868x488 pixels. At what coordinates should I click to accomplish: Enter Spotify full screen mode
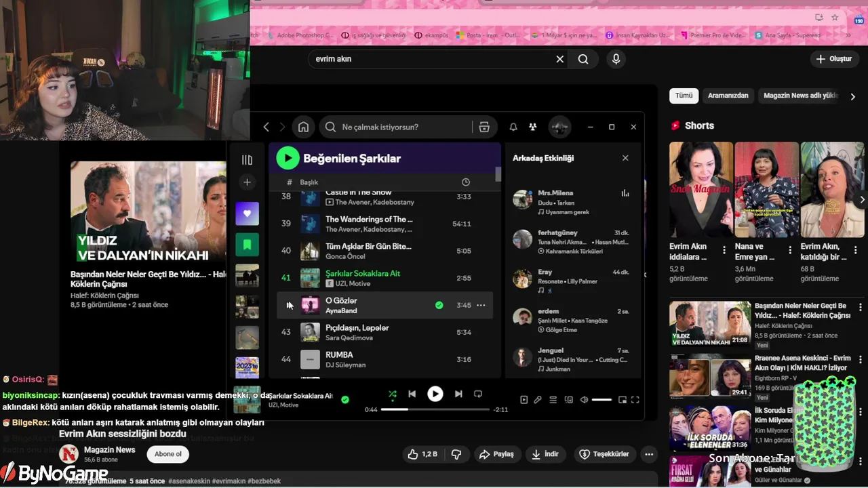coord(635,400)
